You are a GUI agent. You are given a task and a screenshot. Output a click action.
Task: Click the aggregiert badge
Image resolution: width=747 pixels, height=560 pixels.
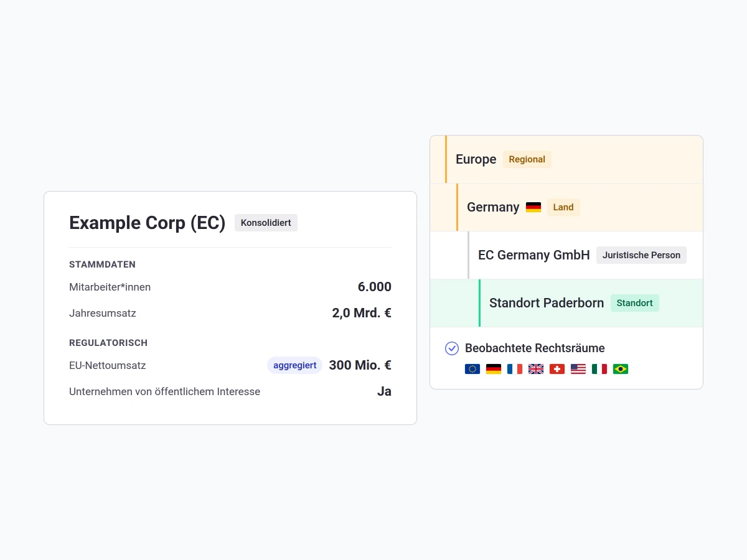click(x=294, y=365)
